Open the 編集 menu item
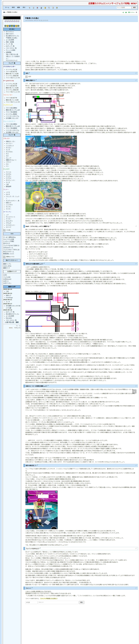This screenshot has height=644, width=139. [18, 8]
